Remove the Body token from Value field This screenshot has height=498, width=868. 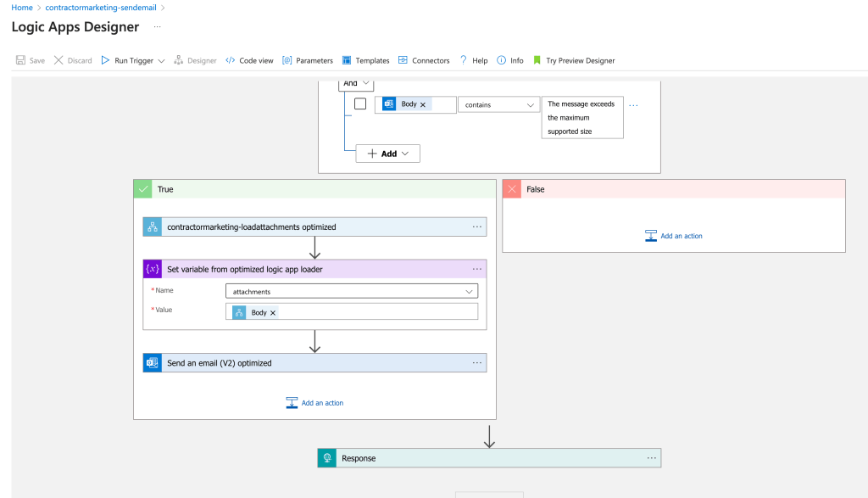click(x=273, y=313)
